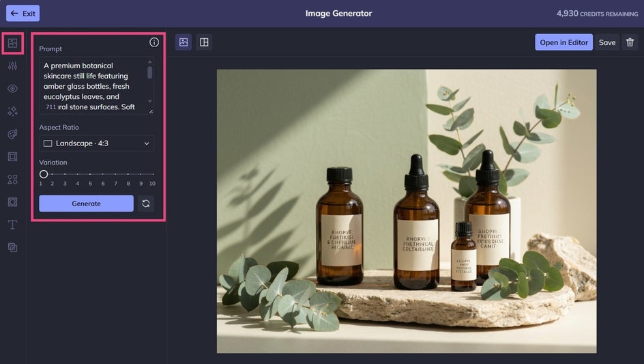This screenshot has height=364, width=644.
Task: Click the prompt box resize grip
Action: 151,111
